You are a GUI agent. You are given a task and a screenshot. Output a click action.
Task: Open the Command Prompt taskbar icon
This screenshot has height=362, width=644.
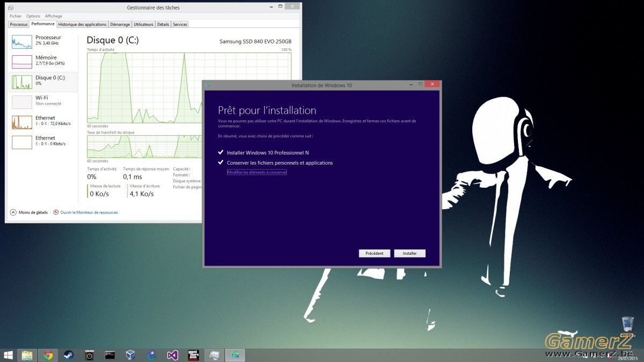pyautogui.click(x=110, y=355)
